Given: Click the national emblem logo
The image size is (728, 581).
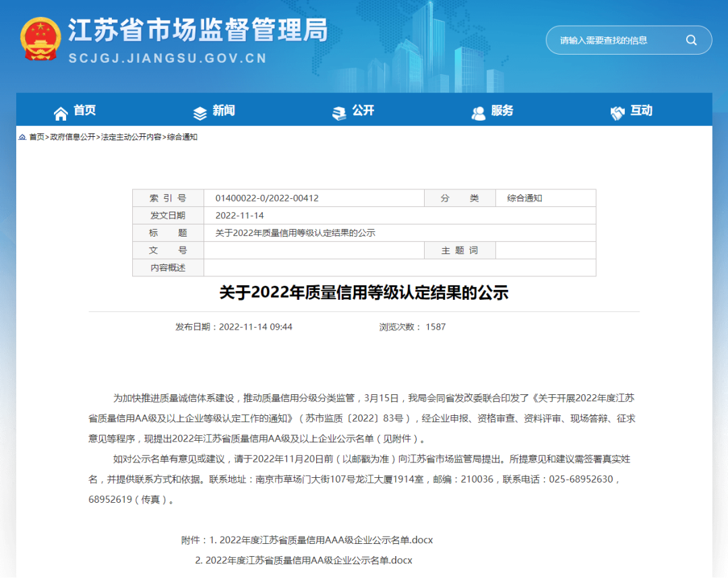Looking at the screenshot, I should point(40,39).
